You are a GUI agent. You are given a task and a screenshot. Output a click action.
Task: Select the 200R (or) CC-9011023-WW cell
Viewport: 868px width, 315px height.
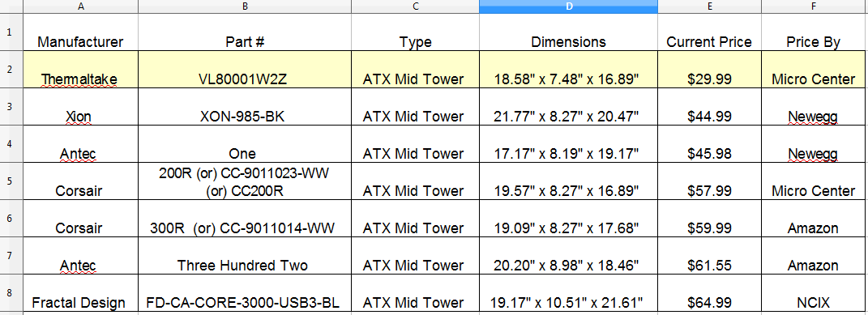(x=245, y=181)
